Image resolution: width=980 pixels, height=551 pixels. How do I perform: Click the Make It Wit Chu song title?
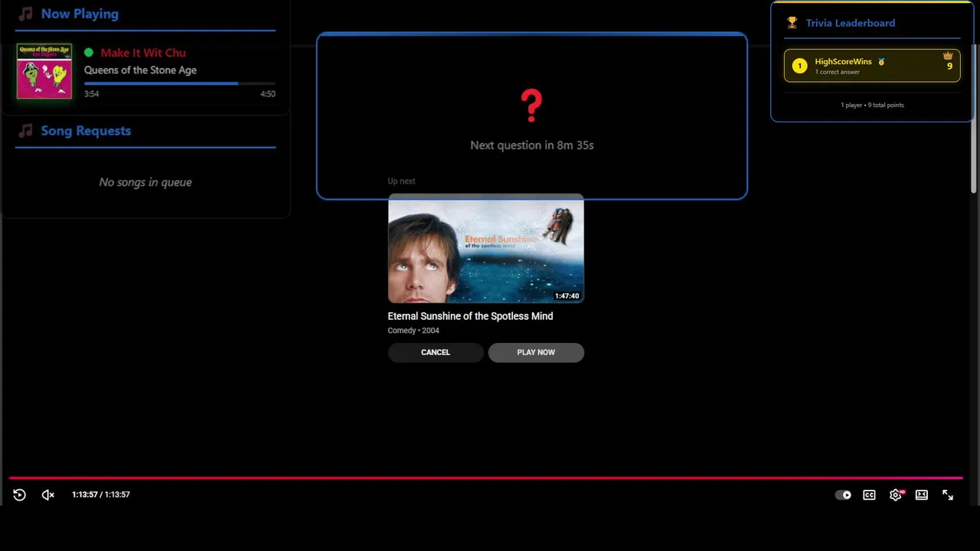[143, 53]
